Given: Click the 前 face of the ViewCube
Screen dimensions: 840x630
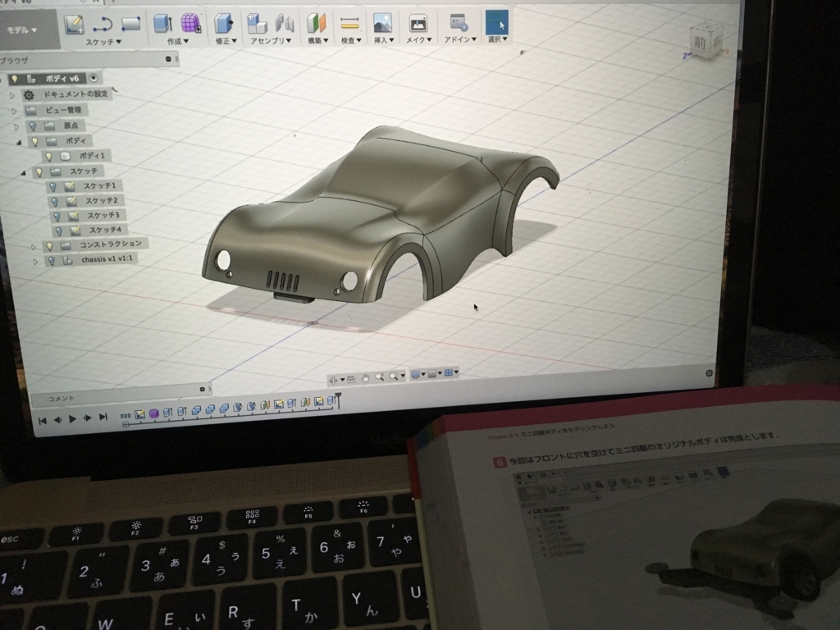Looking at the screenshot, I should coord(701,43).
